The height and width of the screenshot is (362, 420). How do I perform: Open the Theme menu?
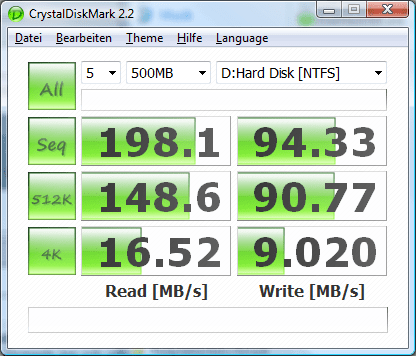click(144, 38)
